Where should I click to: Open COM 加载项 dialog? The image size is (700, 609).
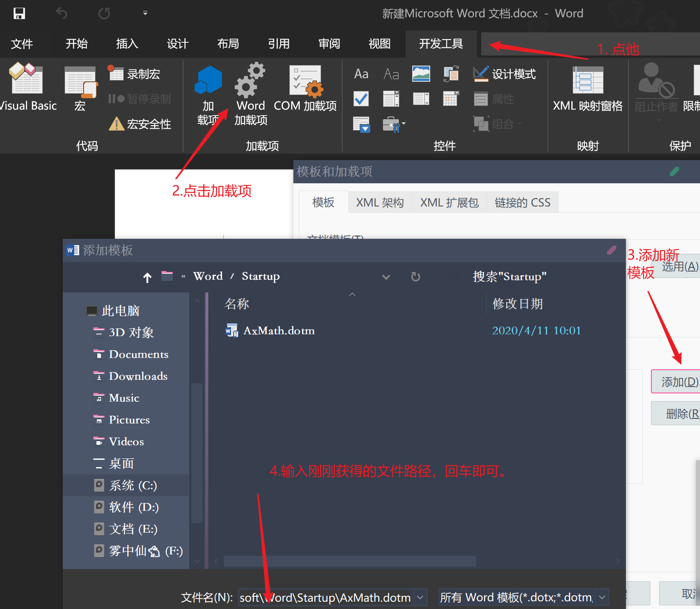tap(305, 89)
